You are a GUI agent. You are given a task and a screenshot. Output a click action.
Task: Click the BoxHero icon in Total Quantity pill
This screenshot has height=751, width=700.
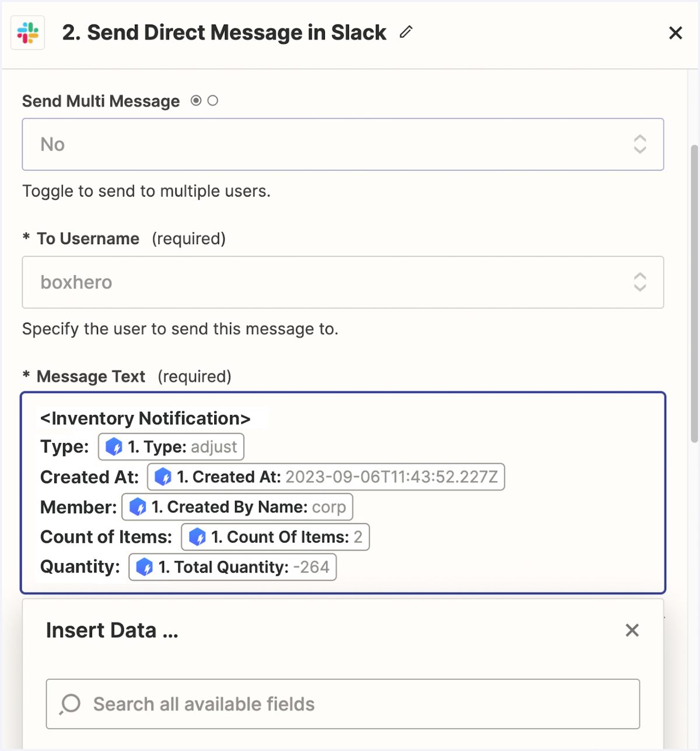tap(145, 567)
